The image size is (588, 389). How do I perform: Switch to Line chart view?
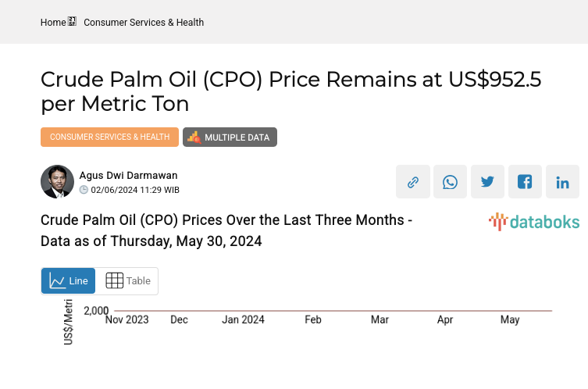(69, 281)
